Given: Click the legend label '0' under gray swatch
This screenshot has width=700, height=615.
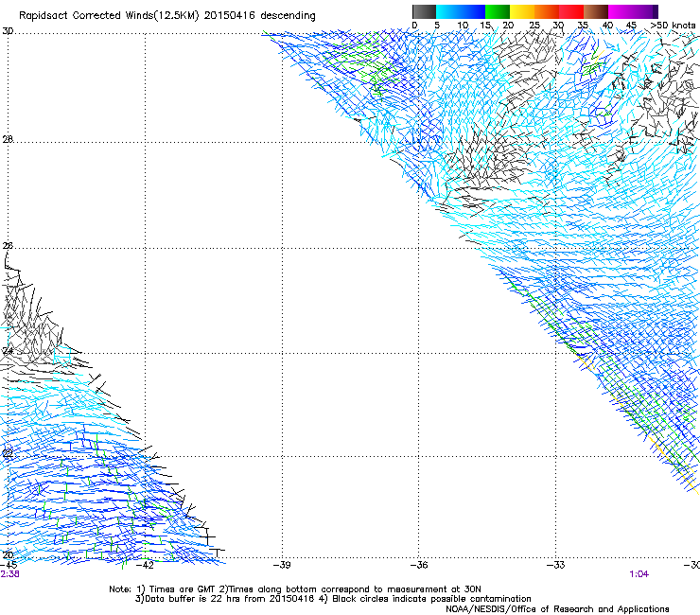Looking at the screenshot, I should [x=414, y=26].
